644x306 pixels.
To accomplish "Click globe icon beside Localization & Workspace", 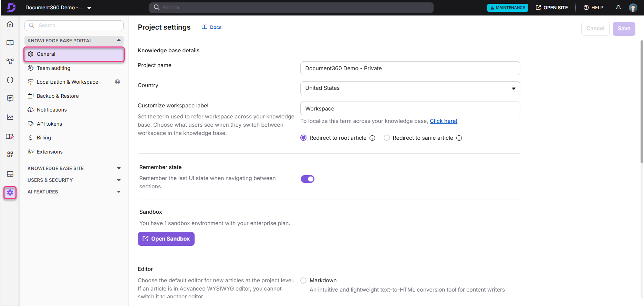I will coord(117,82).
